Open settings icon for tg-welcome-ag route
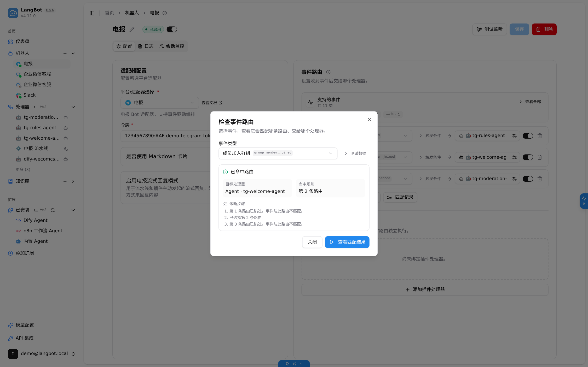The image size is (588, 367). (x=514, y=157)
